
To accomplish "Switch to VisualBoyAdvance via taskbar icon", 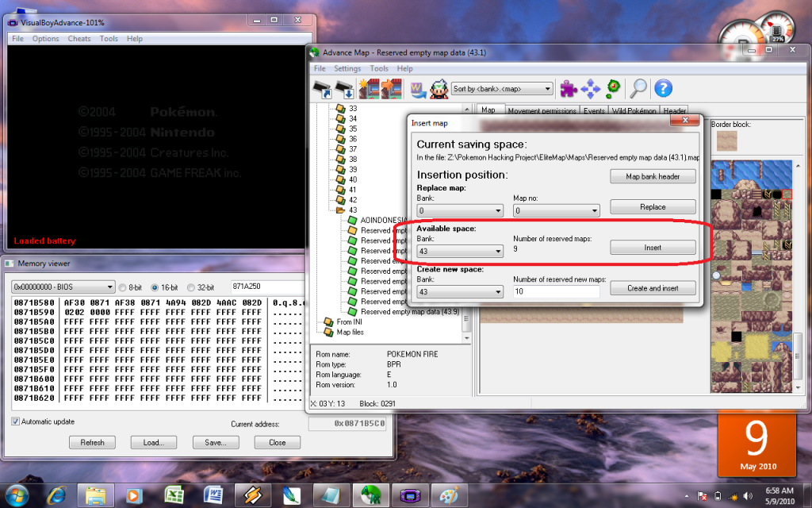I will coord(410,495).
